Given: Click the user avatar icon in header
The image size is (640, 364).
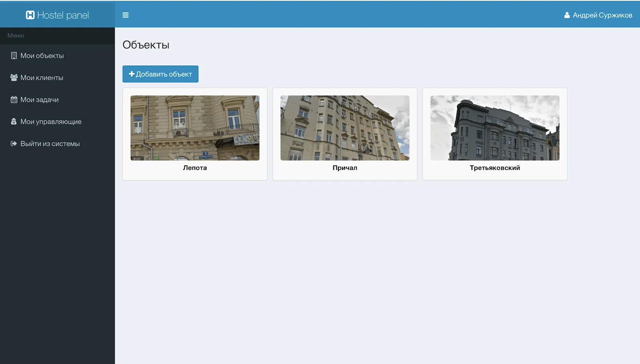Looking at the screenshot, I should [567, 15].
